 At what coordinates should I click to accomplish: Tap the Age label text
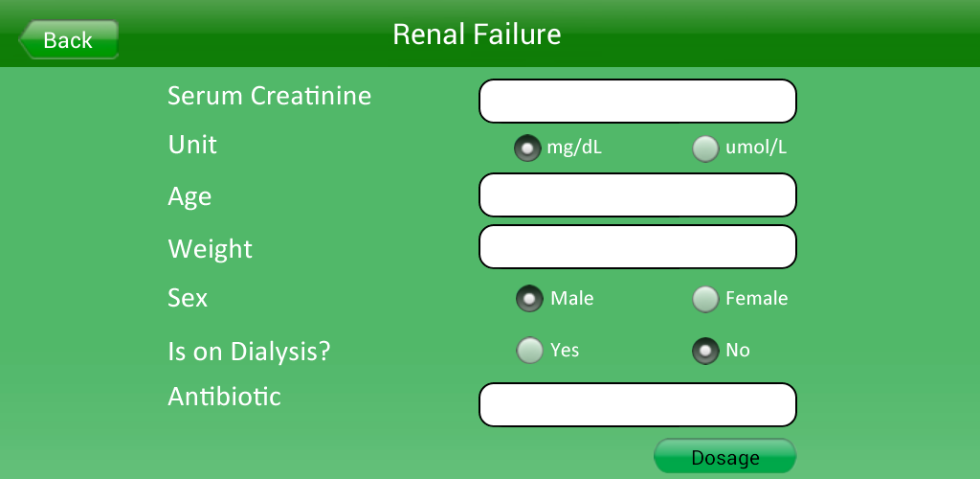click(189, 197)
